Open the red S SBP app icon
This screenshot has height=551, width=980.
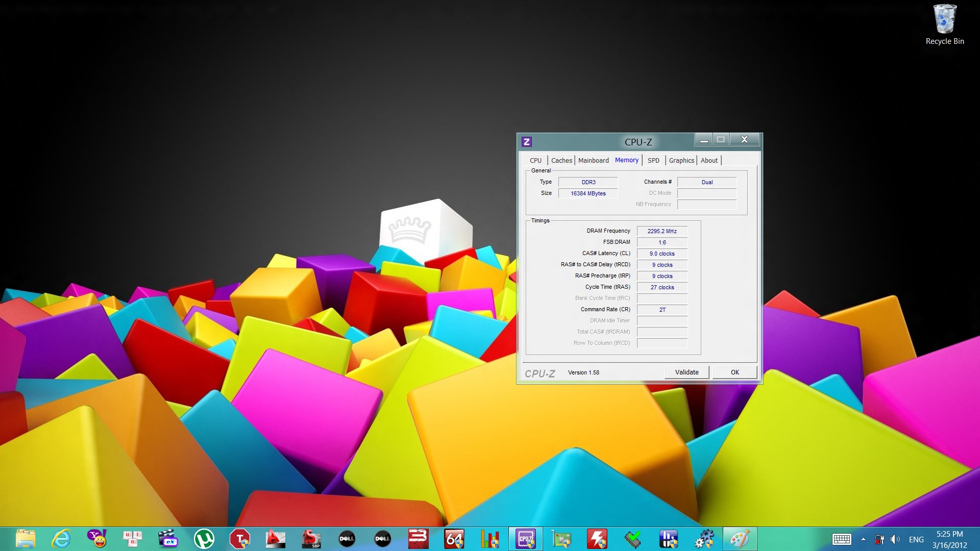[x=311, y=539]
